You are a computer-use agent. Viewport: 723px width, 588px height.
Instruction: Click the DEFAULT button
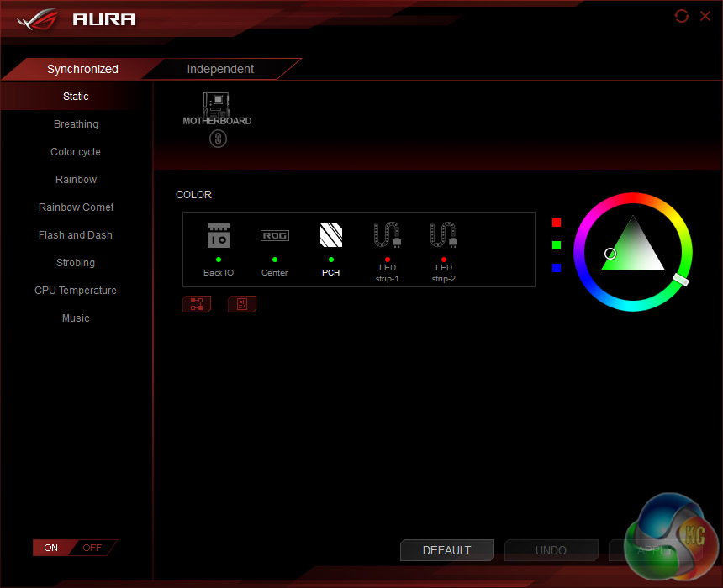coord(446,550)
